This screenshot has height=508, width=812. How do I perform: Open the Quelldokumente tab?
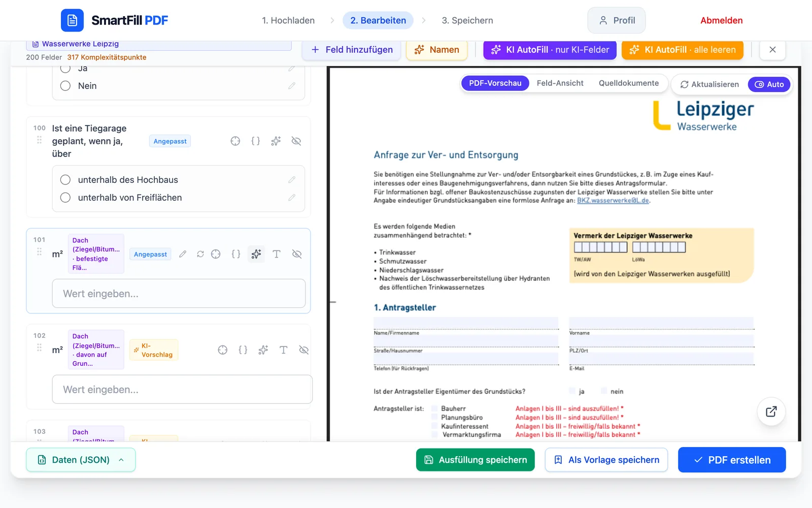point(629,83)
